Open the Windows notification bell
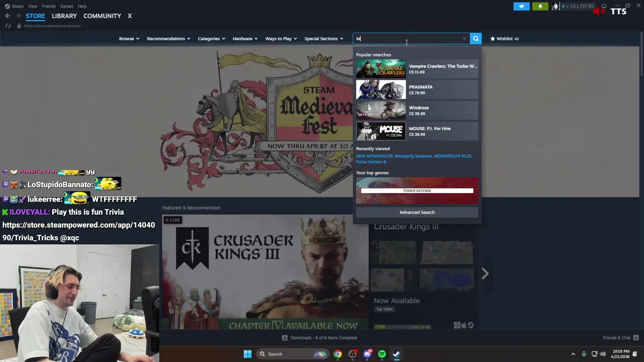The image size is (644, 362). point(635,354)
